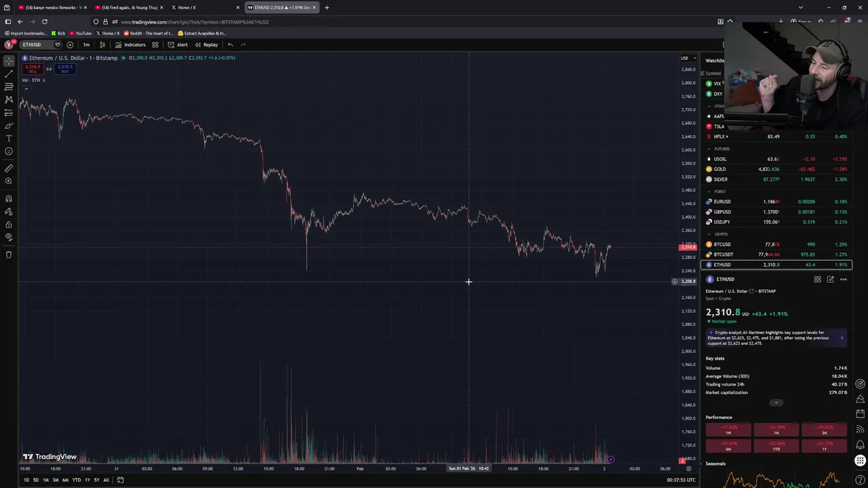
Task: Select EURUSD in the watchlist
Action: 776,201
